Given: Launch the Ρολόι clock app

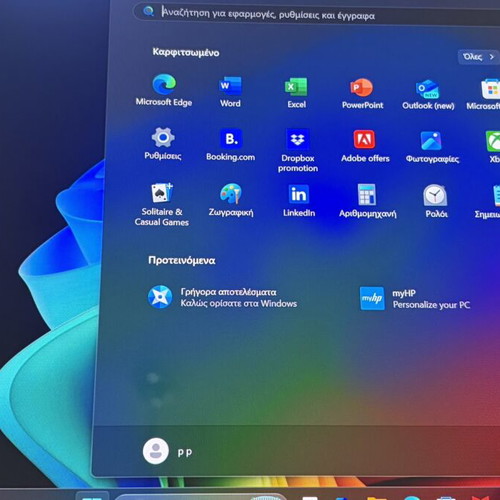Looking at the screenshot, I should pyautogui.click(x=436, y=202).
